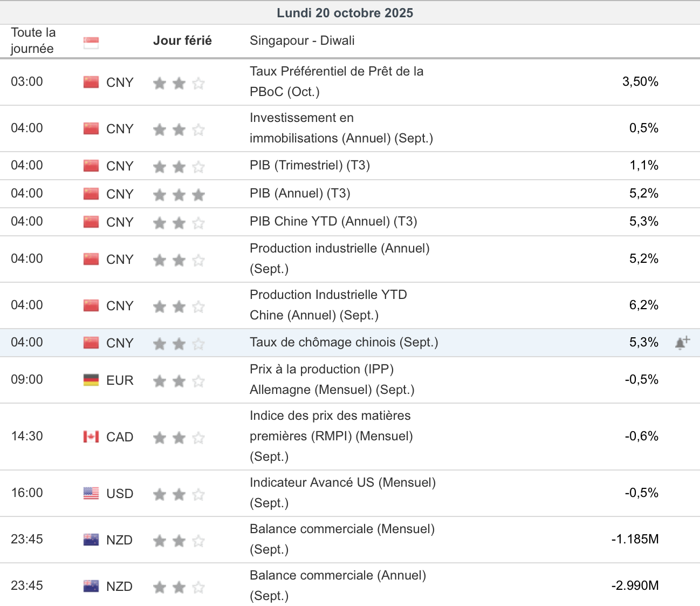This screenshot has height=606, width=700.
Task: Click the Singapour - Diwali holiday entry
Action: click(302, 40)
